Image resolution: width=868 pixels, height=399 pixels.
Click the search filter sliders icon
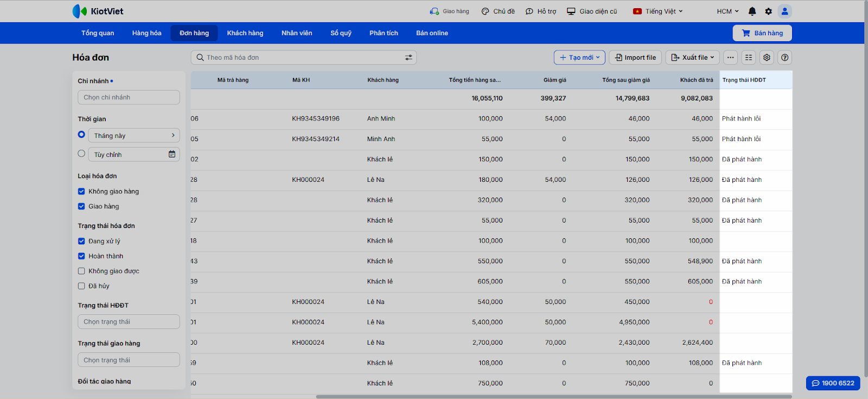[x=409, y=58]
